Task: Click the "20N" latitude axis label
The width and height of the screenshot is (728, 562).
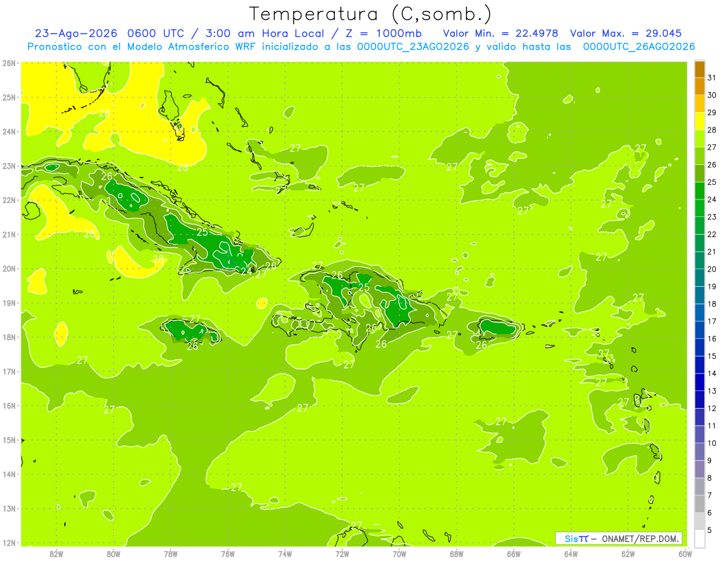Action: 9,269
